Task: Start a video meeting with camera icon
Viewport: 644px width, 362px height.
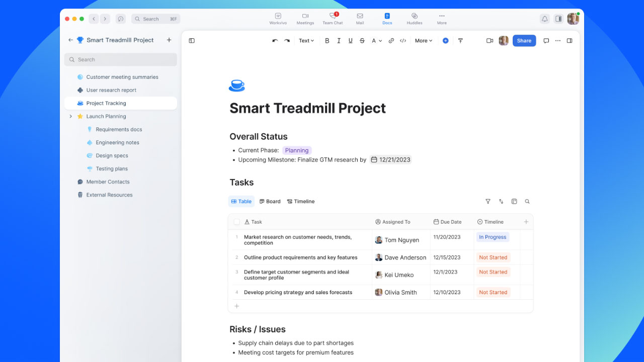Action: 490,41
